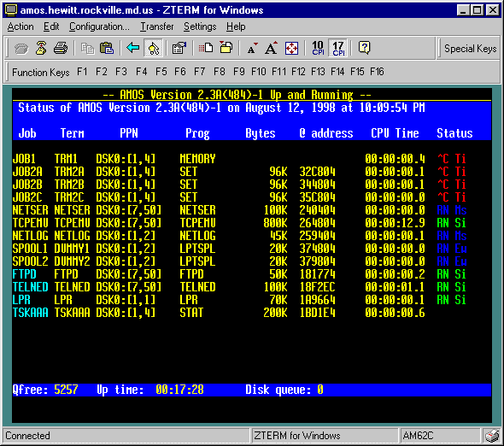Open the Edit menu
Viewport: 504px width, 446px height.
click(51, 26)
